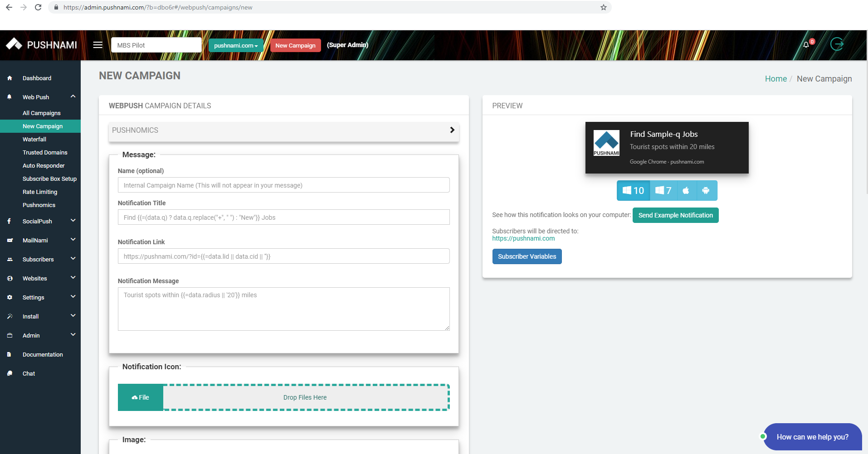
Task: Open Trusted Domains from sidebar
Action: [45, 152]
